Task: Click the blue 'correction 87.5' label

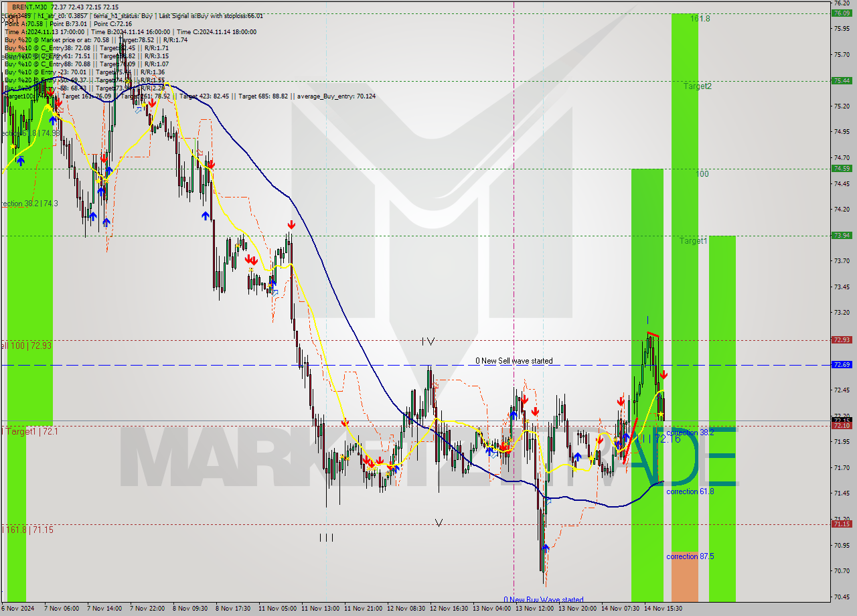Action: click(690, 556)
